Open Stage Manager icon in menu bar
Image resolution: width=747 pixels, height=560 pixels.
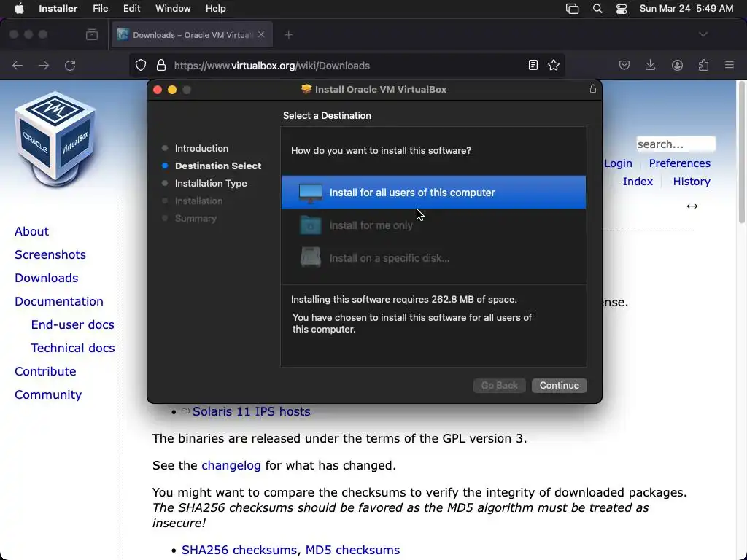point(572,9)
